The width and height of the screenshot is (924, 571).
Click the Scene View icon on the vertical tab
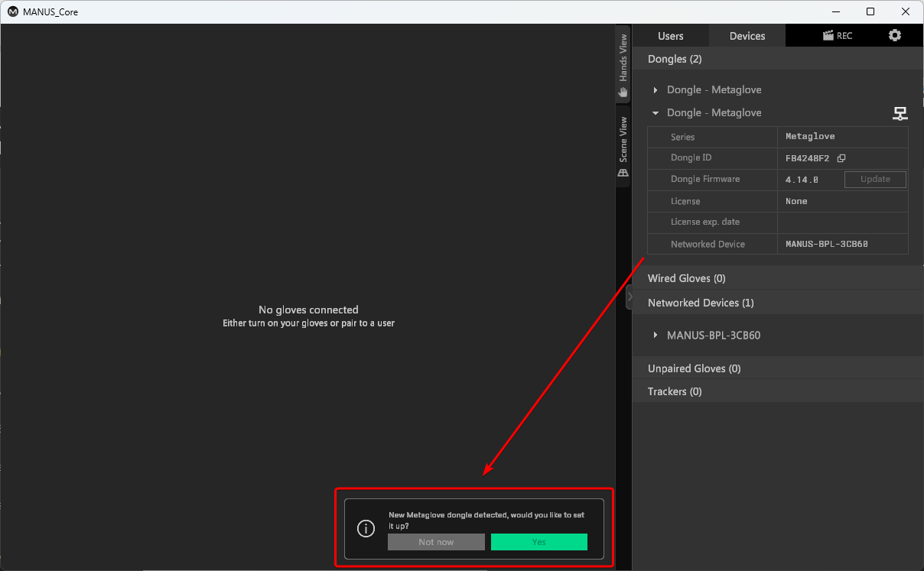[623, 173]
